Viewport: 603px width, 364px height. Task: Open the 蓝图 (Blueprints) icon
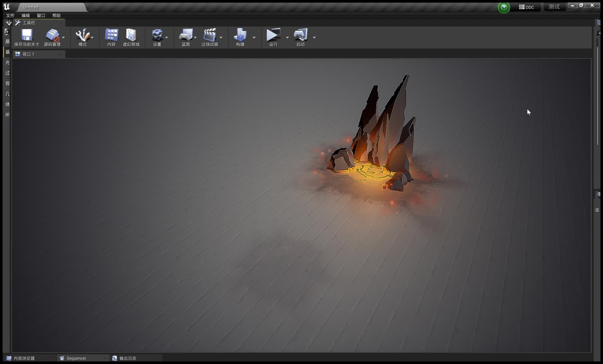186,35
